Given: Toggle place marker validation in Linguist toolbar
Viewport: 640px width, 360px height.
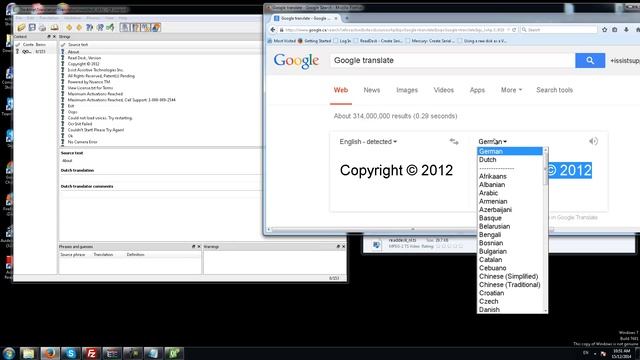Looking at the screenshot, I should pyautogui.click(x=156, y=27).
